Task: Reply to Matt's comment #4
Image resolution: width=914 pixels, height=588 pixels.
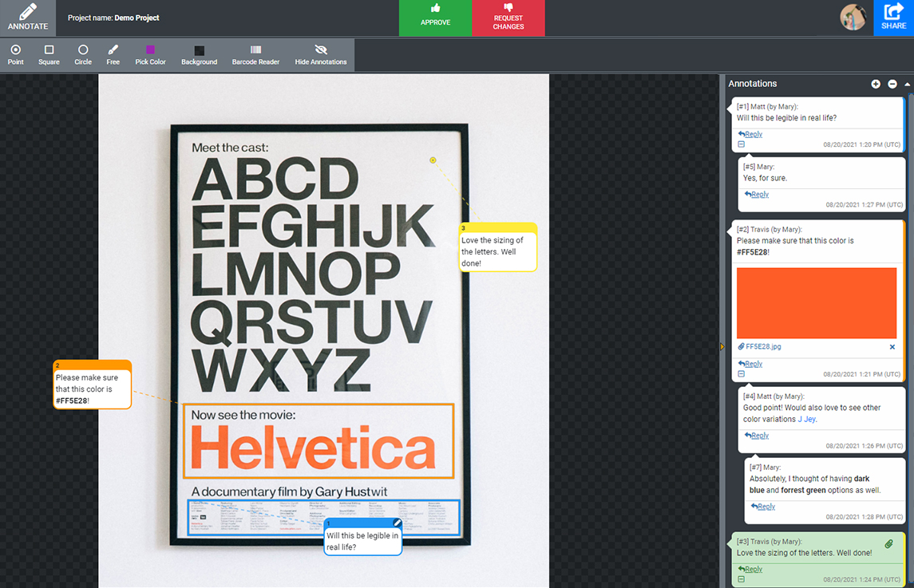Action: coord(757,436)
